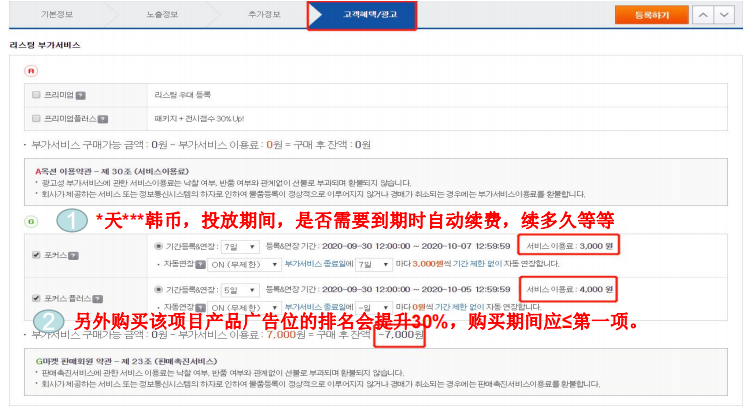Click period text 2020-09-30 12:00:00 ~ 2020-10-07

pyautogui.click(x=416, y=246)
